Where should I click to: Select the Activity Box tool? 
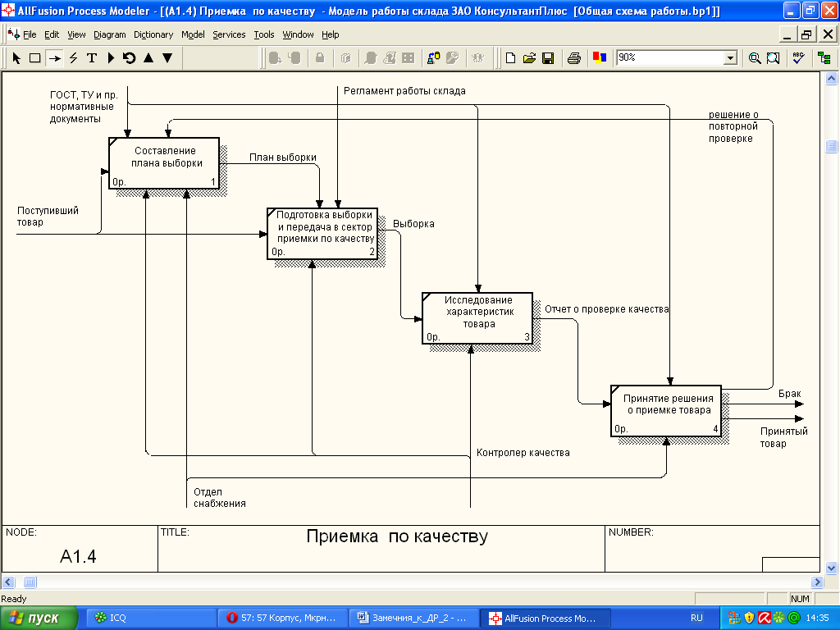pyautogui.click(x=34, y=58)
